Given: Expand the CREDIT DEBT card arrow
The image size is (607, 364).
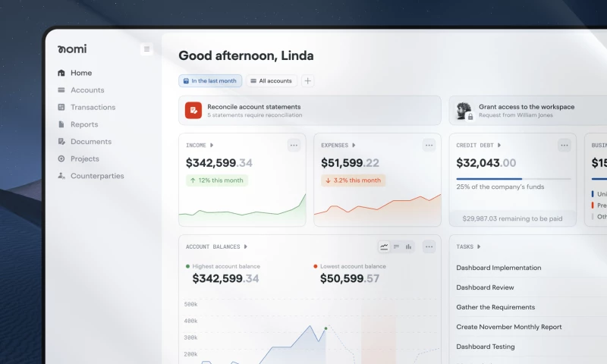Looking at the screenshot, I should [499, 146].
